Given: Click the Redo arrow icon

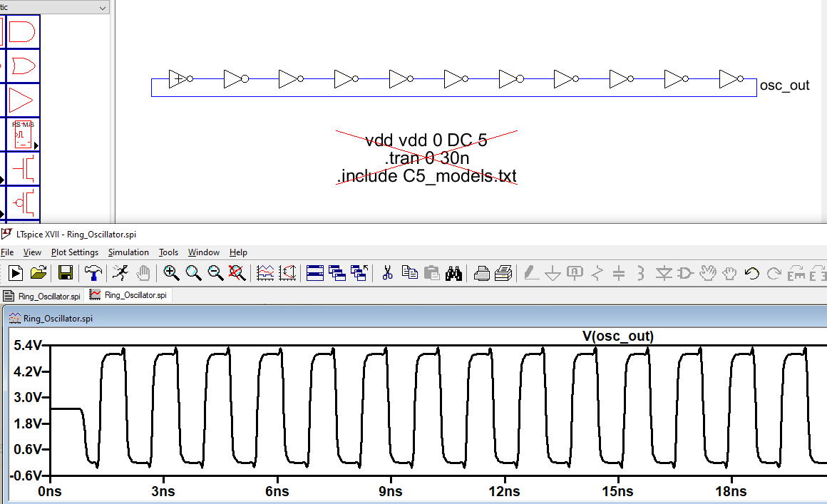Looking at the screenshot, I should tap(774, 273).
